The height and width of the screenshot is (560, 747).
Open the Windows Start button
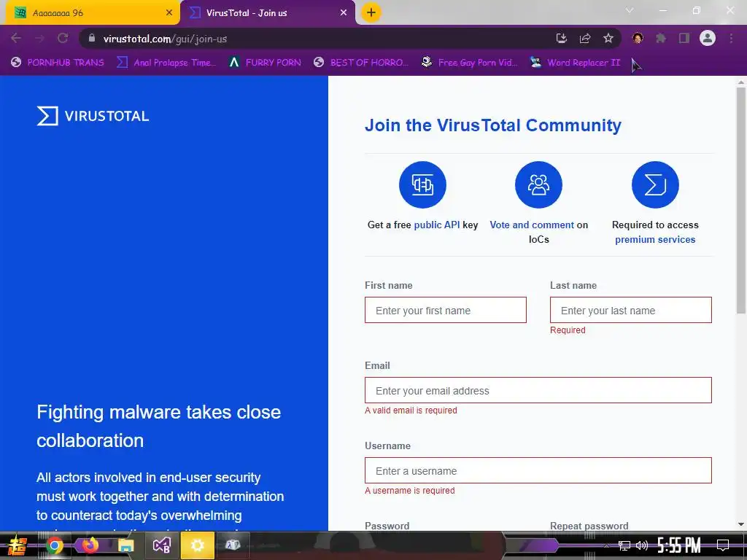18,545
